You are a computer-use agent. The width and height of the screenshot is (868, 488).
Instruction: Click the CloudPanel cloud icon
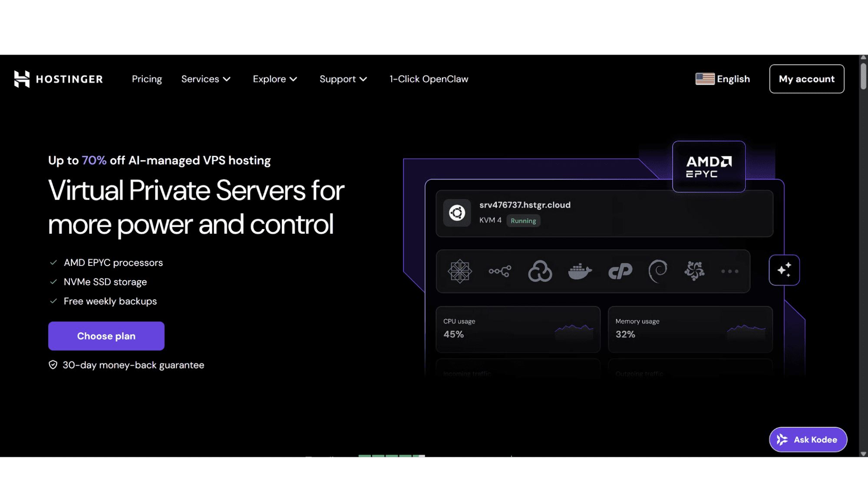[540, 271]
